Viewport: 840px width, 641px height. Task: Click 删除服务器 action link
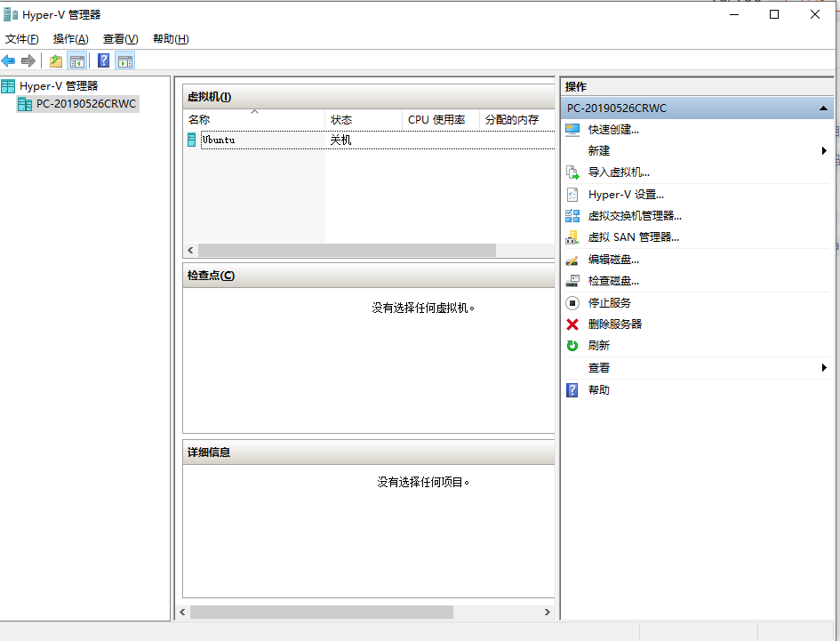tap(615, 325)
